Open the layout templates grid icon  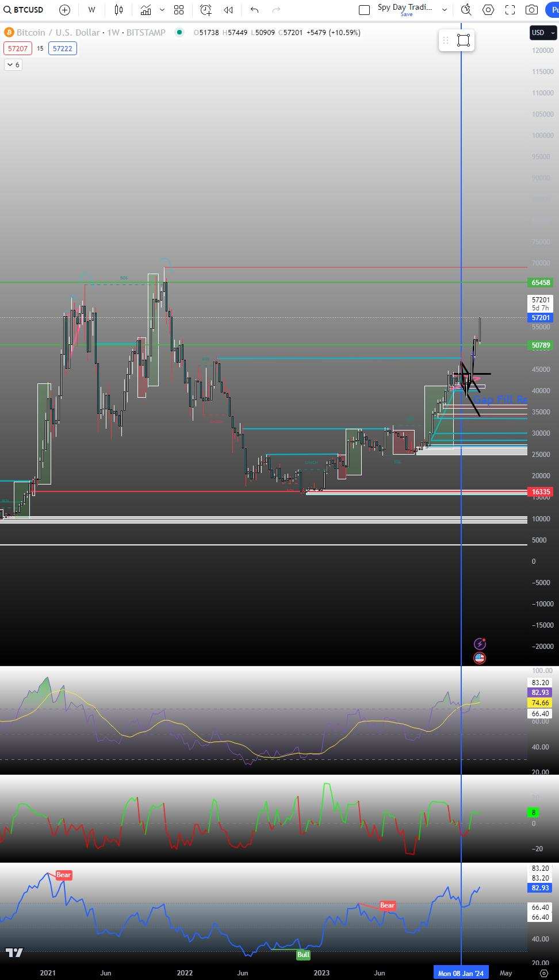179,10
